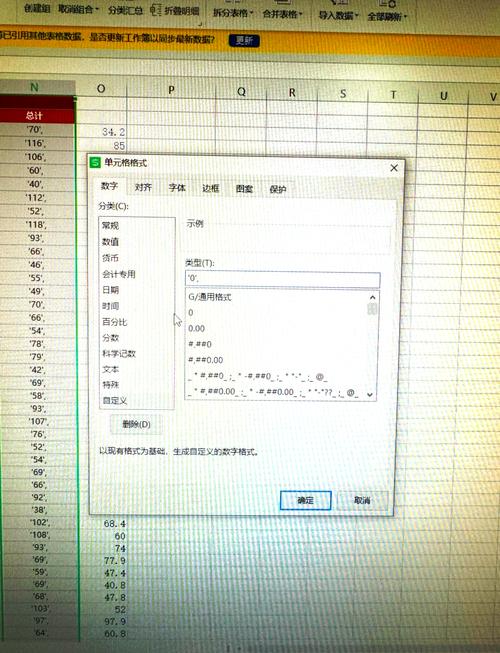The image size is (500, 653).
Task: Switch to the 保护 tab
Action: pyautogui.click(x=278, y=189)
